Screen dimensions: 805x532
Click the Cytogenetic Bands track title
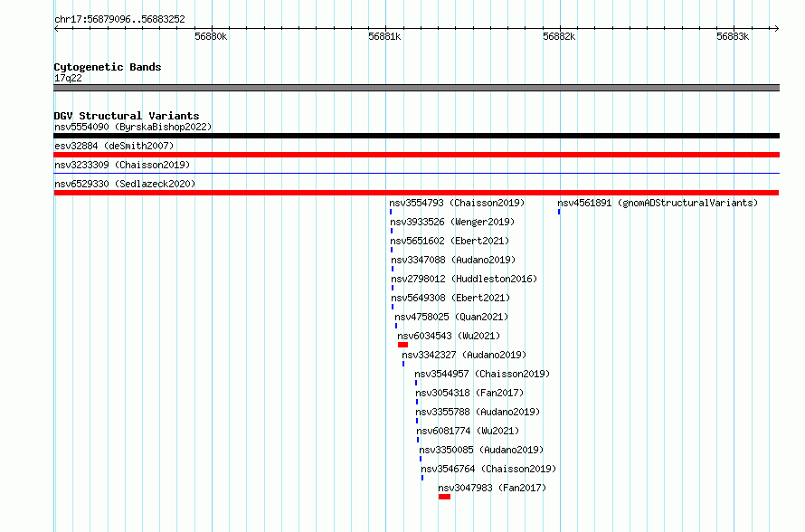[x=108, y=67]
